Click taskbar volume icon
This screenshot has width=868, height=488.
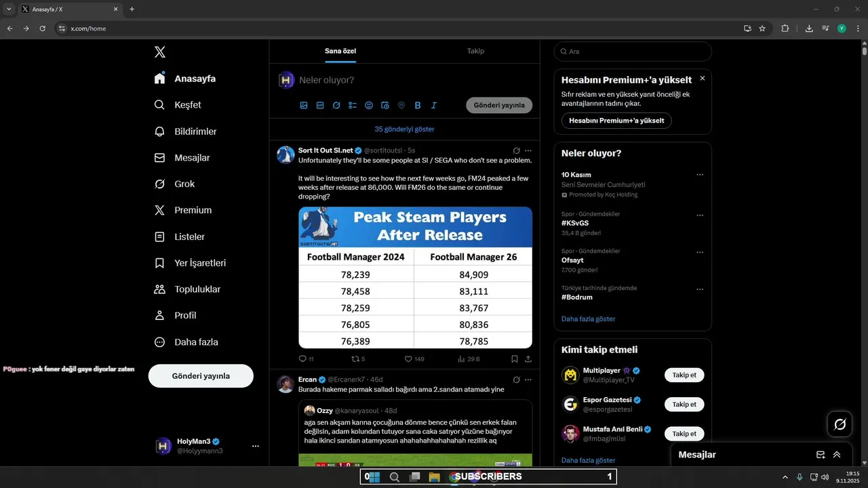(x=825, y=477)
